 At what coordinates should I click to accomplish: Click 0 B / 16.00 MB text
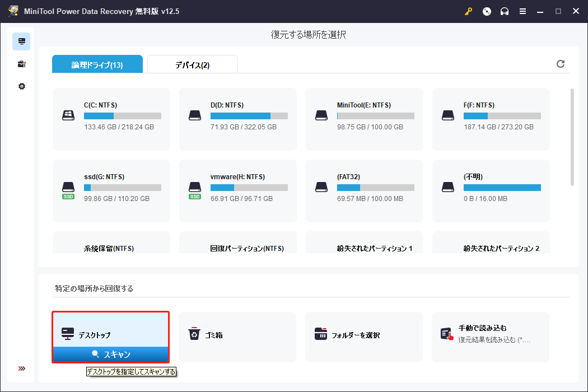pyautogui.click(x=486, y=198)
